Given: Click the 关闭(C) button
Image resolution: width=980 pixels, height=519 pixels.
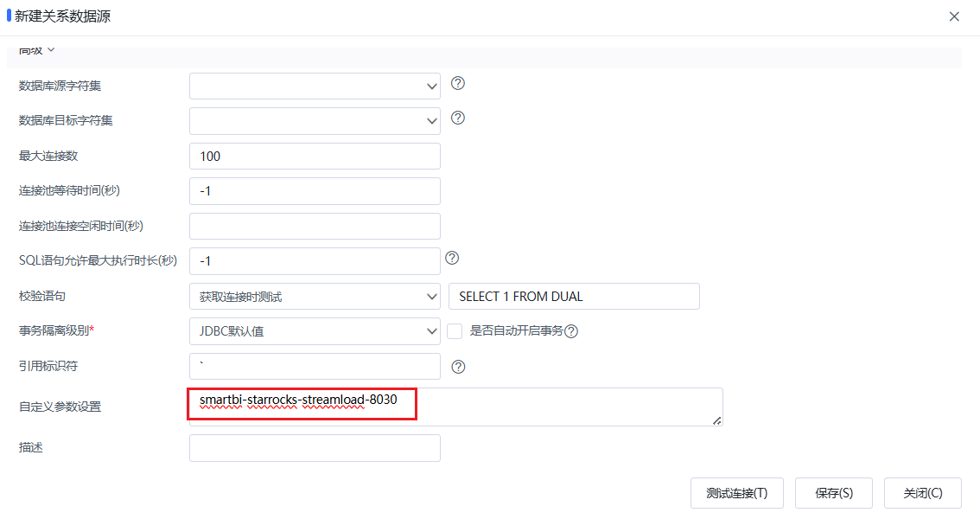Looking at the screenshot, I should (x=922, y=493).
